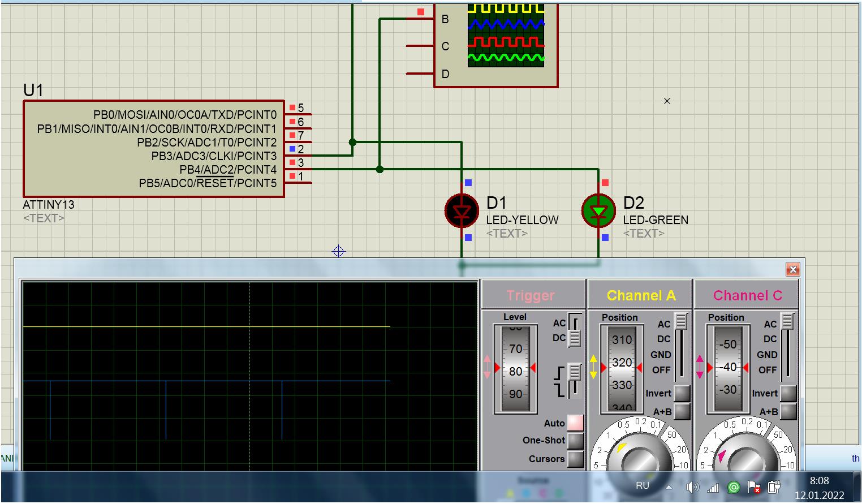Screen dimensions: 862x504
Task: Expand hidden system tray icons arrow
Action: pos(669,487)
